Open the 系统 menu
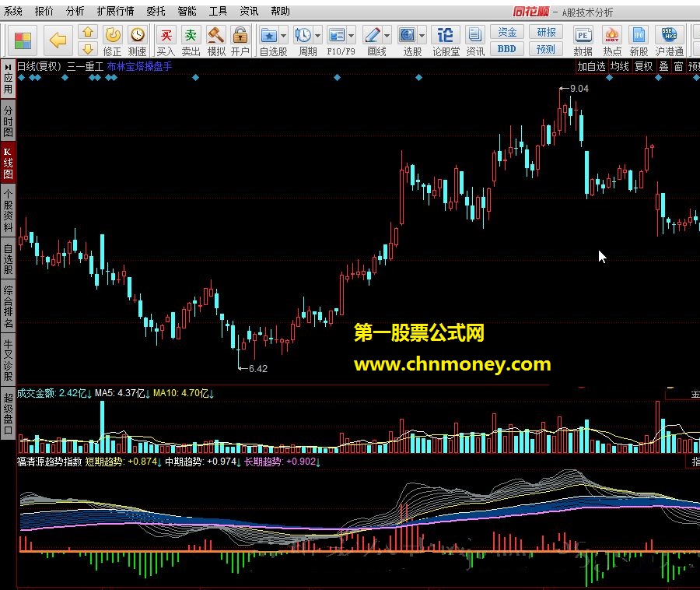700x590 pixels. [x=13, y=11]
